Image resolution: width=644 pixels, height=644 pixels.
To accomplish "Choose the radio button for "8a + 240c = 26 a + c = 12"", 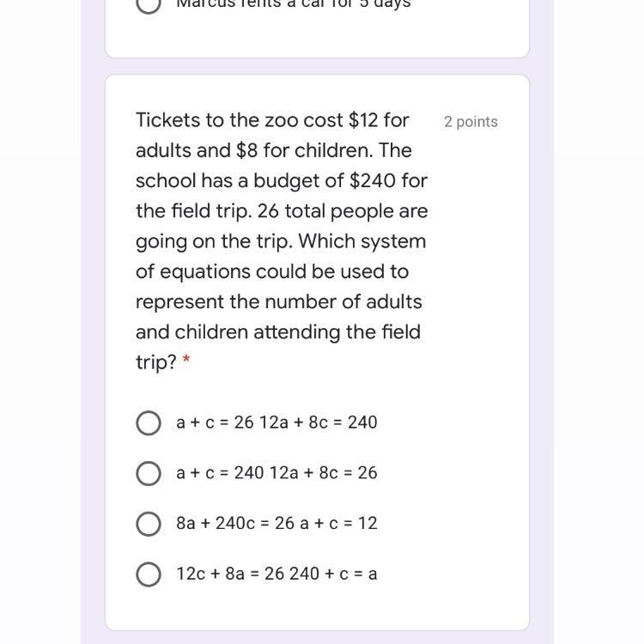I will click(x=149, y=524).
